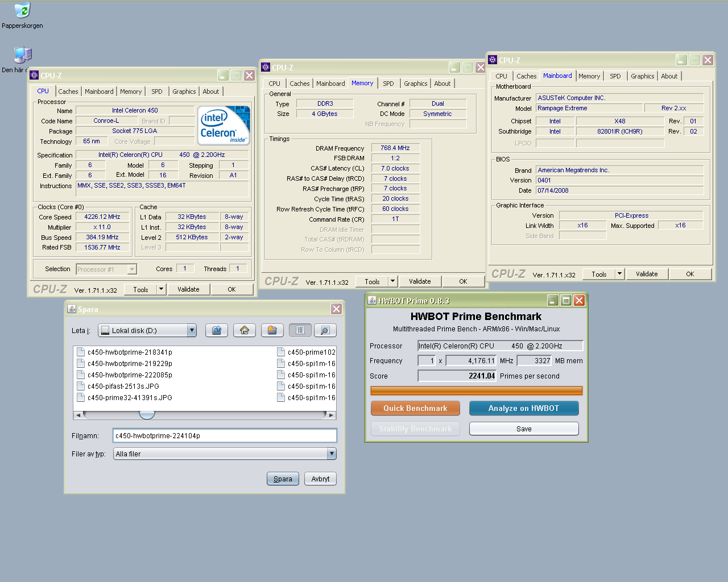
Task: Click the Filnamn text input field
Action: [225, 435]
